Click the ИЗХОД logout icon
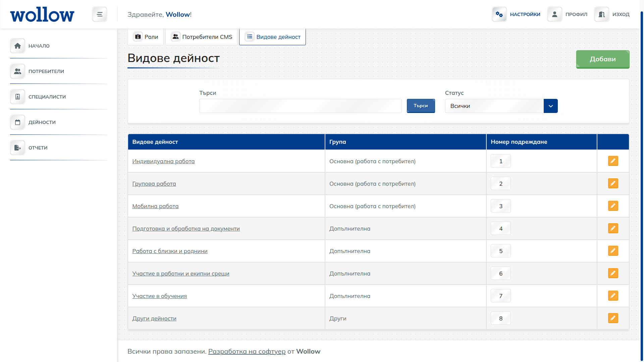This screenshot has height=362, width=644. coord(601,14)
